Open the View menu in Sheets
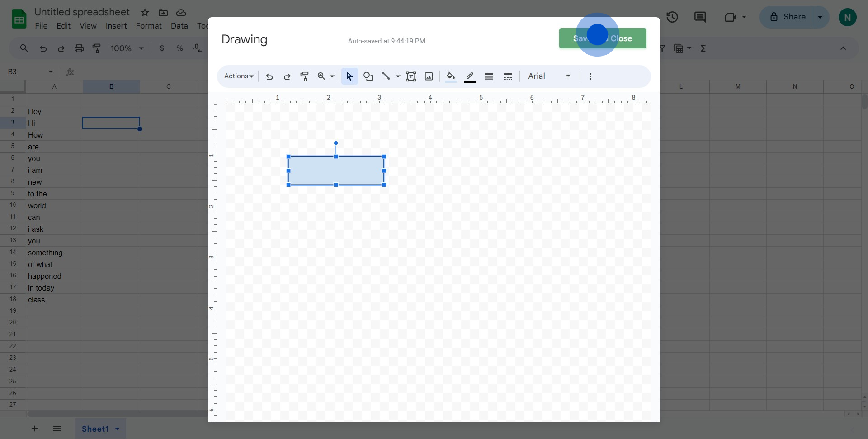This screenshot has width=868, height=439. coord(88,26)
